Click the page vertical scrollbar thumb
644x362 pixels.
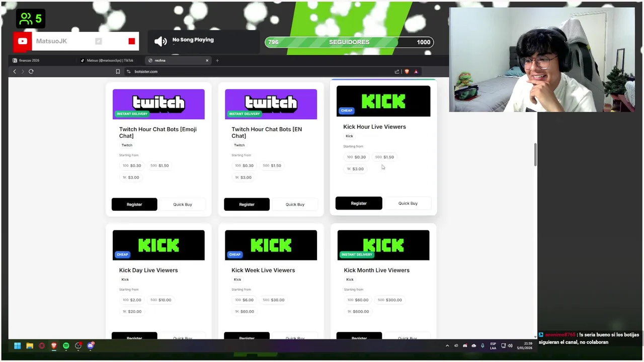tap(535, 155)
